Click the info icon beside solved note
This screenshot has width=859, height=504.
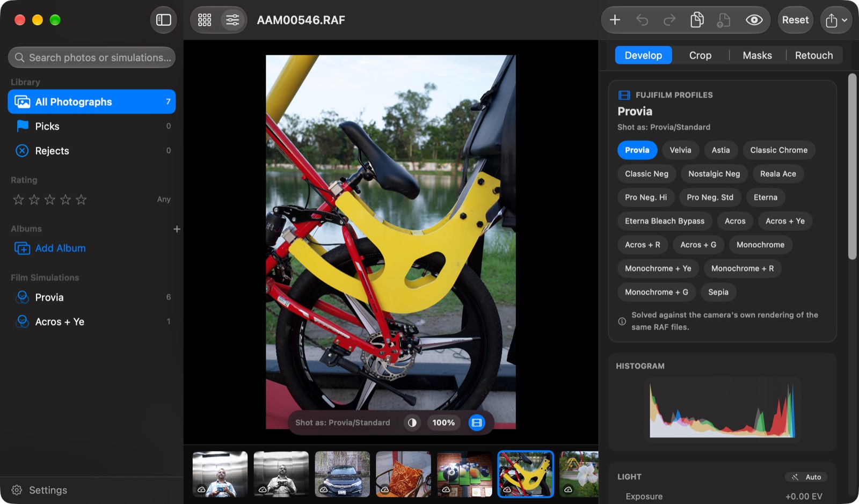point(622,321)
